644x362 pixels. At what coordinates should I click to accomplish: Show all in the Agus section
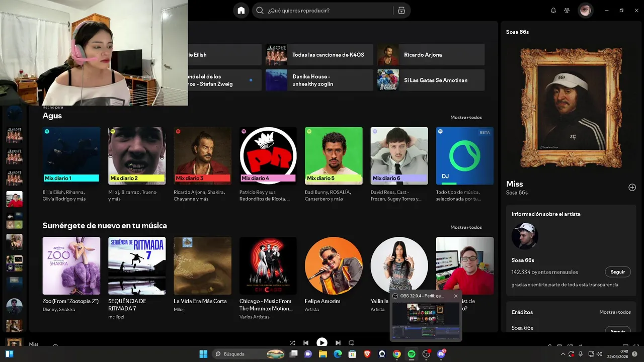point(466,118)
